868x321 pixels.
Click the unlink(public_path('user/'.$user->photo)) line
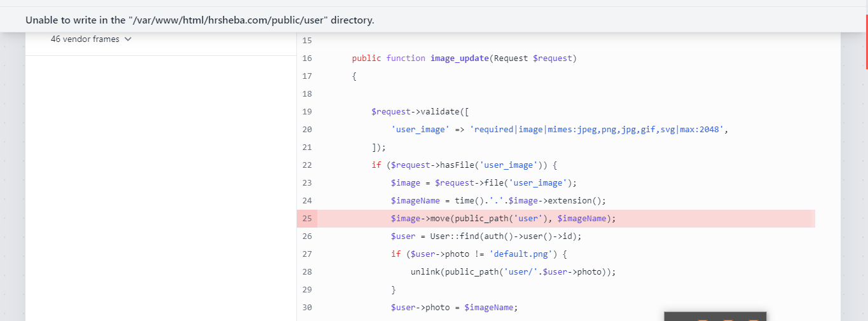(513, 271)
